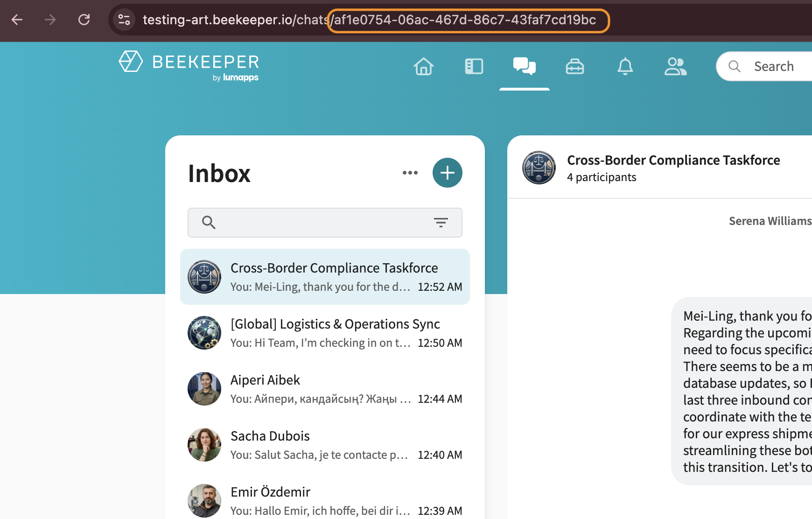This screenshot has height=519, width=812.
Task: Click the message bubble starting Mei-Ling, thank you
Action: click(742, 391)
